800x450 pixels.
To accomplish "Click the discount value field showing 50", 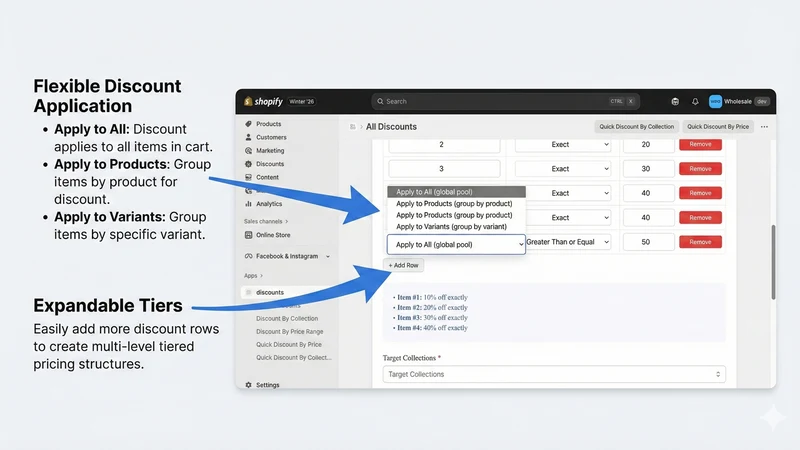I will (x=648, y=242).
